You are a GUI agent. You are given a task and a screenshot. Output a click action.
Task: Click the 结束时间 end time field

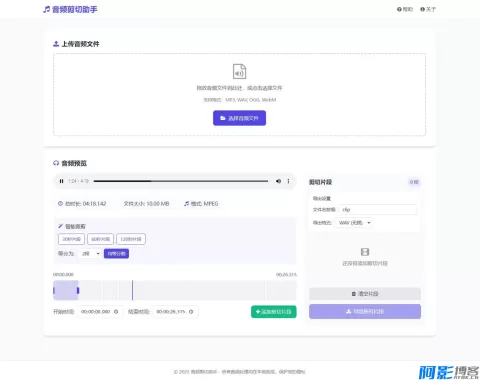tap(175, 312)
